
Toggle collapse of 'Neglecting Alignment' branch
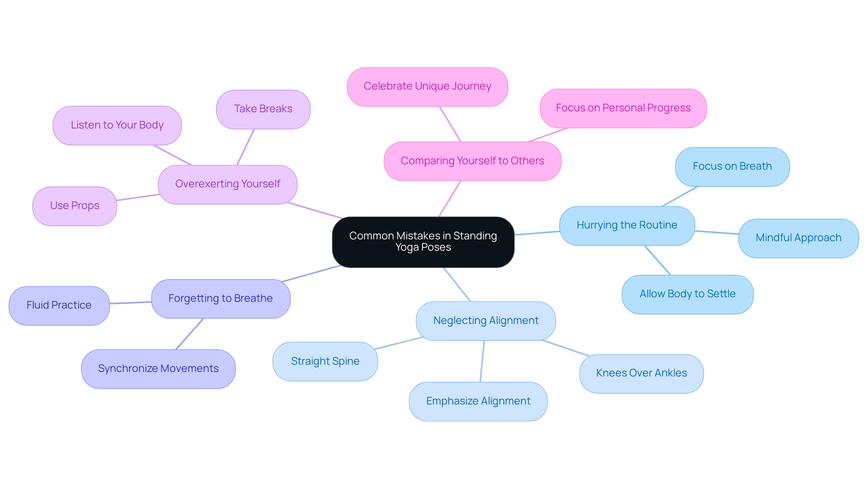click(484, 320)
